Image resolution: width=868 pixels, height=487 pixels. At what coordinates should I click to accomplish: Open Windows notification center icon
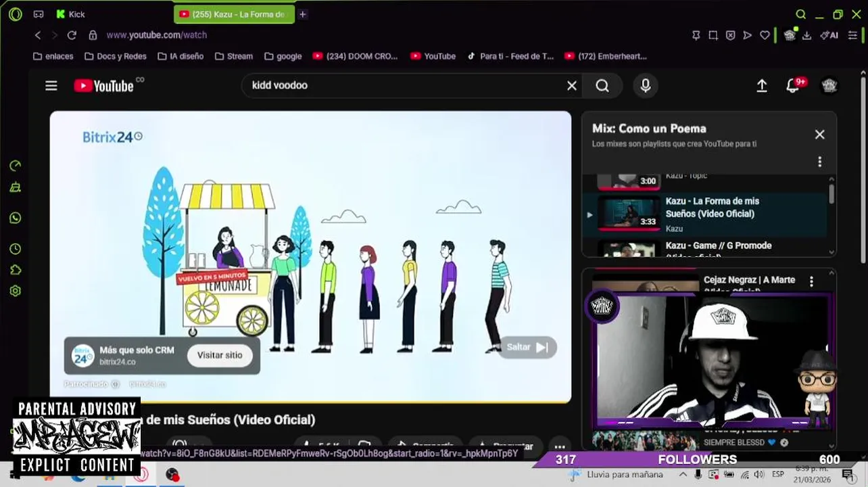(848, 475)
